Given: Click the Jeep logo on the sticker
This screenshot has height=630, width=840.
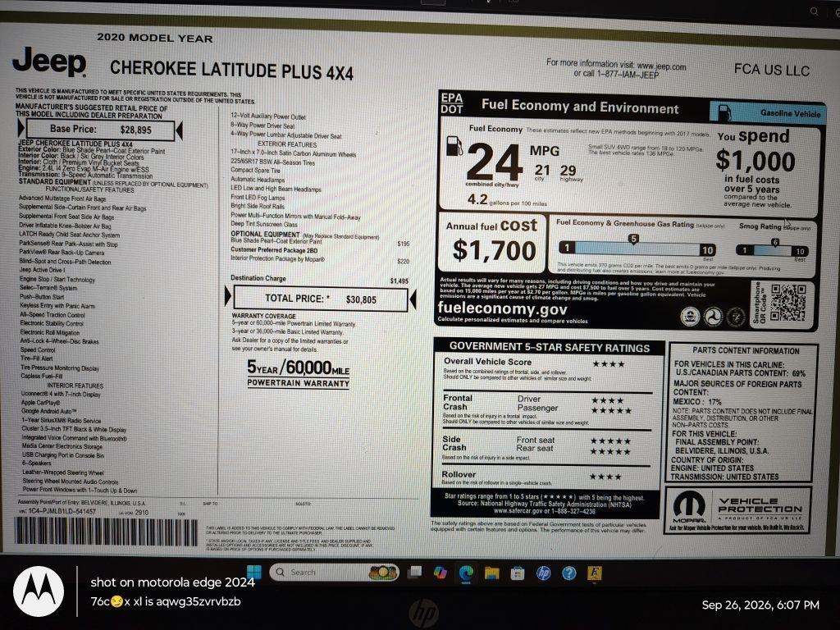Looking at the screenshot, I should click(x=48, y=62).
